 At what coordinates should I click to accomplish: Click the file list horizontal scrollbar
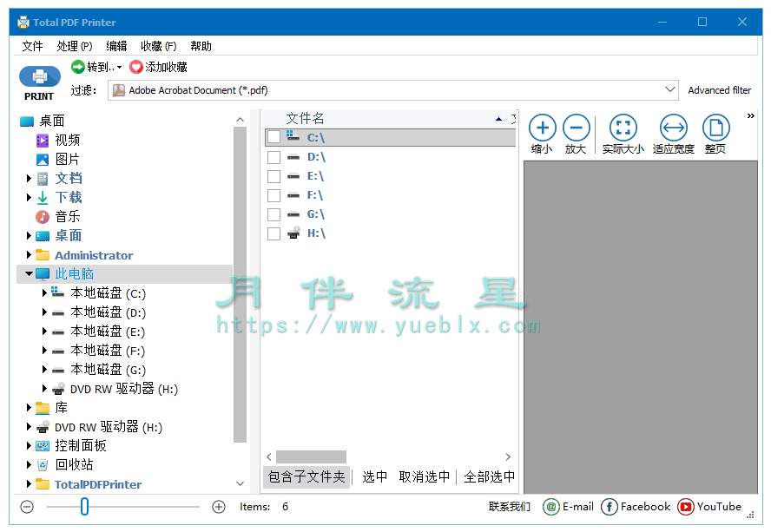311,456
